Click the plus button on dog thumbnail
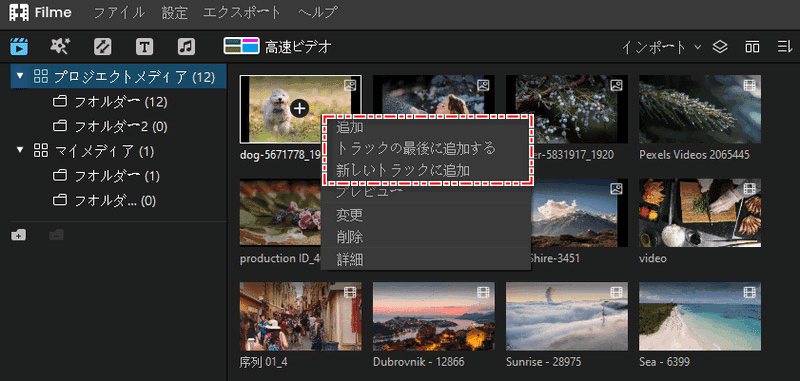The height and width of the screenshot is (381, 800). pyautogui.click(x=300, y=108)
